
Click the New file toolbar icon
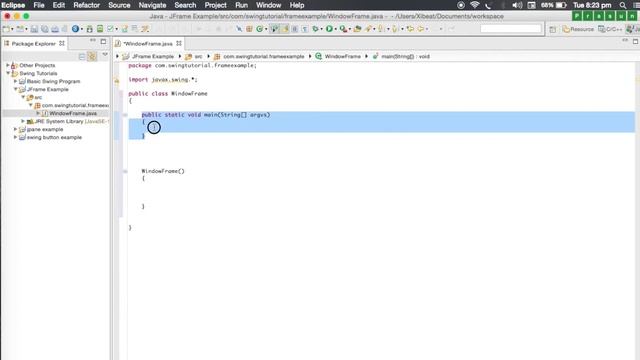click(x=6, y=29)
